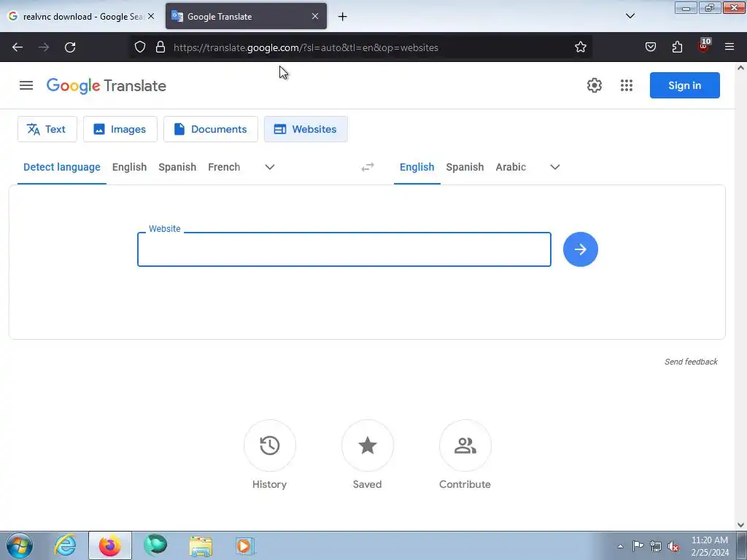This screenshot has height=560, width=747.
Task: Click the blue translate website arrow button
Action: (x=580, y=249)
